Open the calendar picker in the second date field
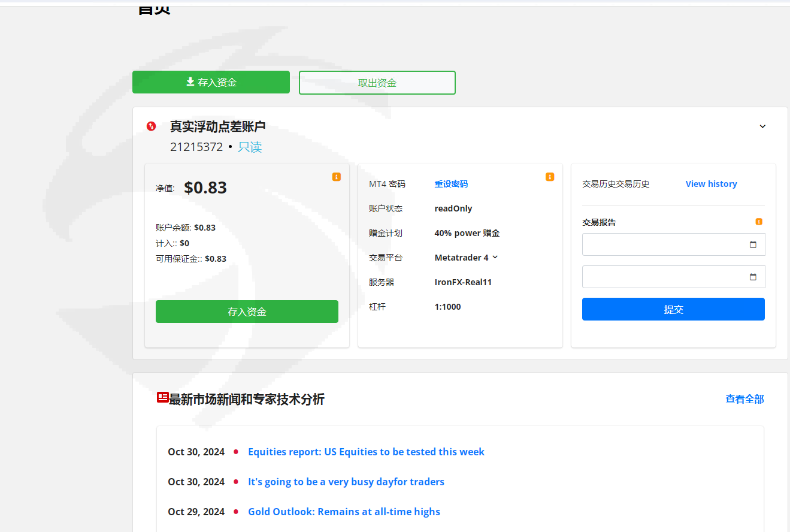Screen dimensions: 790x532 753,277
